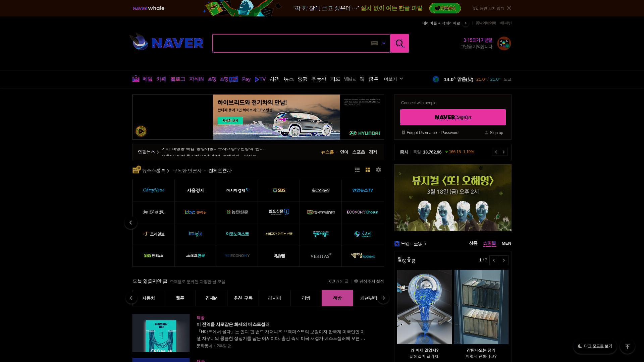The height and width of the screenshot is (362, 644).
Task: Open 뉴스스탠드 heading link
Action: [x=154, y=171]
